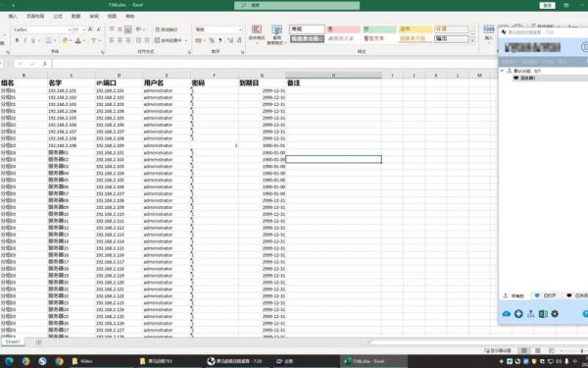Viewport: 588px width, 368px height.
Task: Select bottom vertical alignment icon
Action: [x=128, y=29]
